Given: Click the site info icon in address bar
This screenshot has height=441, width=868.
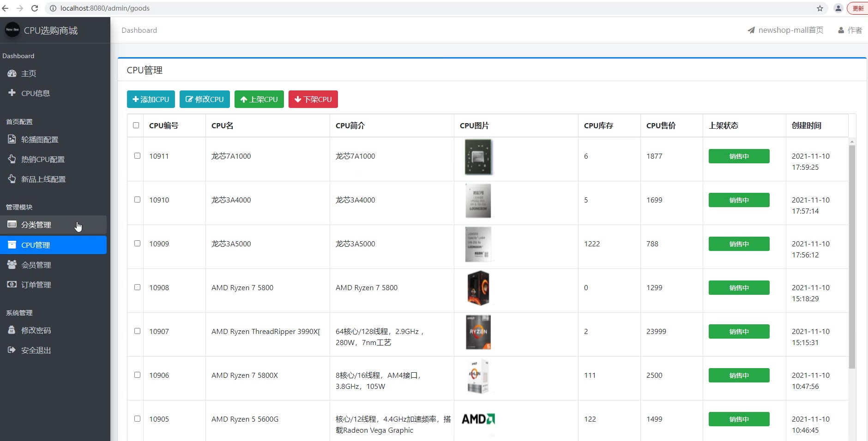Looking at the screenshot, I should click(x=53, y=8).
